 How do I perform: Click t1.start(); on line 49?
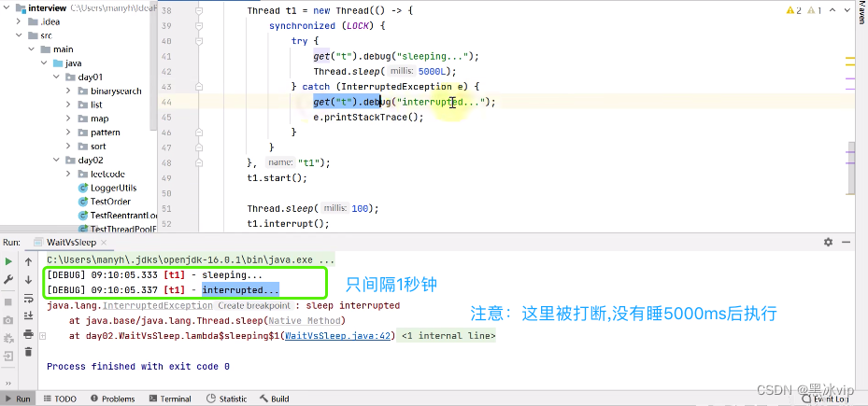pyautogui.click(x=277, y=178)
